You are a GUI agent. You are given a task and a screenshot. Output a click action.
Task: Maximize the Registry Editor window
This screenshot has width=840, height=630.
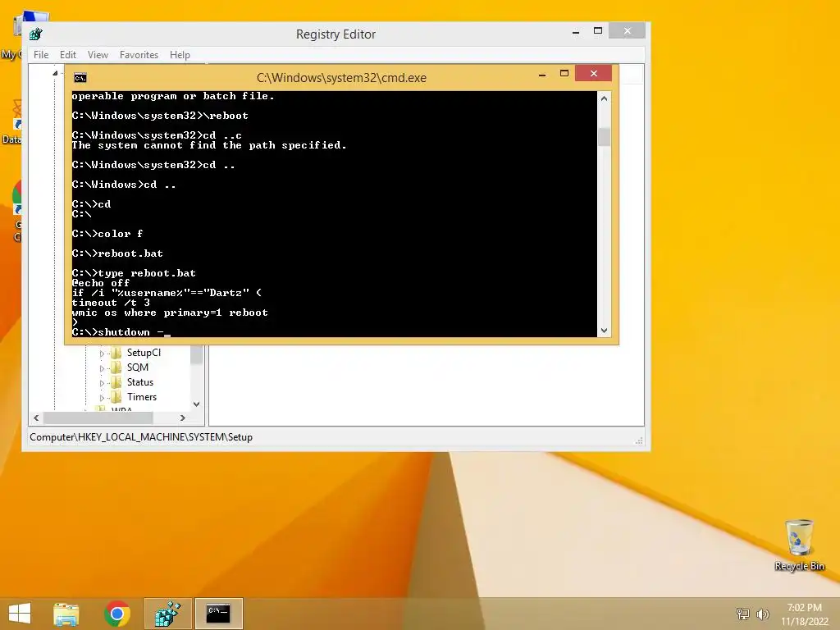click(598, 31)
